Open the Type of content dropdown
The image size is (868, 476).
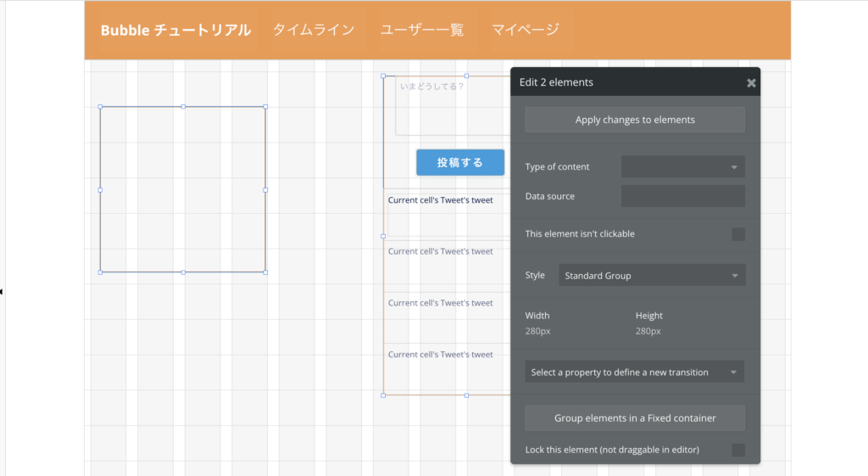[x=683, y=167]
